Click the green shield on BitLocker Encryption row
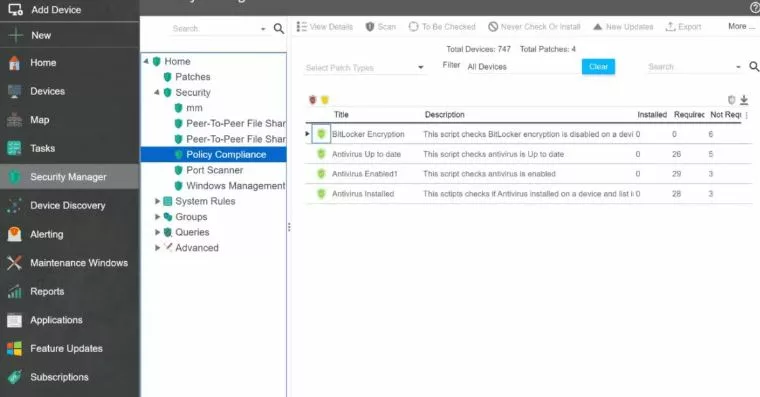 321,134
